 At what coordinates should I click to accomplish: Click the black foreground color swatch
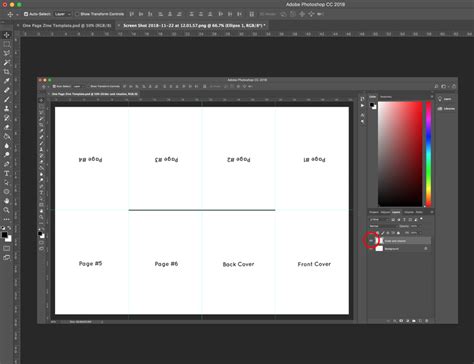(4, 235)
